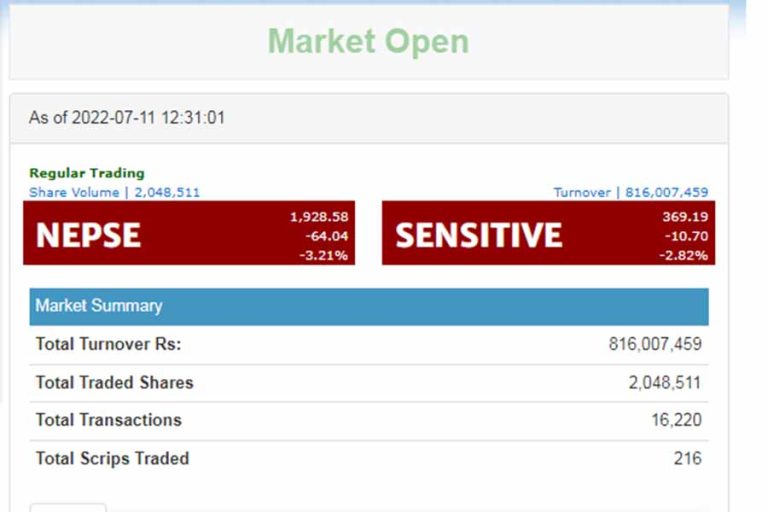Click SENSITIVE index value 369.19

pyautogui.click(x=685, y=217)
